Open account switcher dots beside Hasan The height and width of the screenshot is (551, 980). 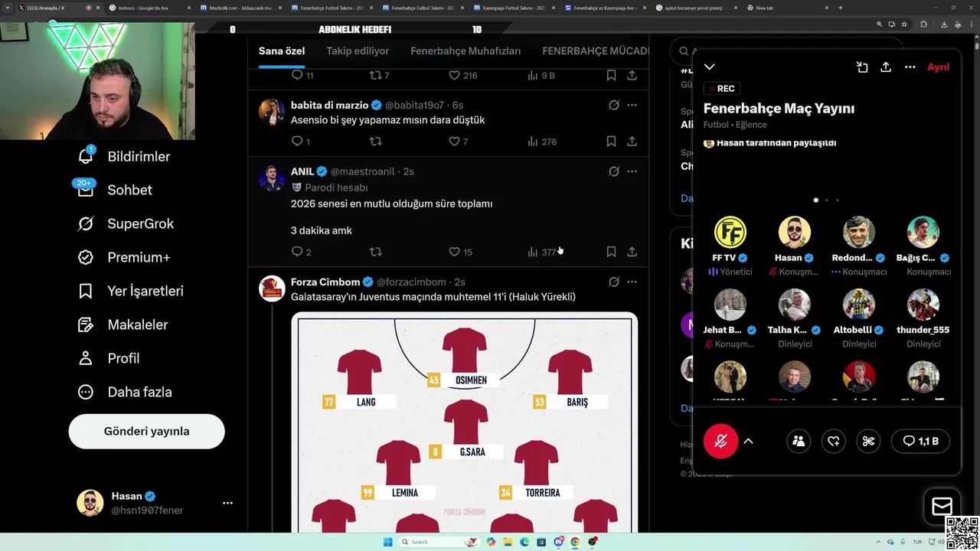[227, 503]
